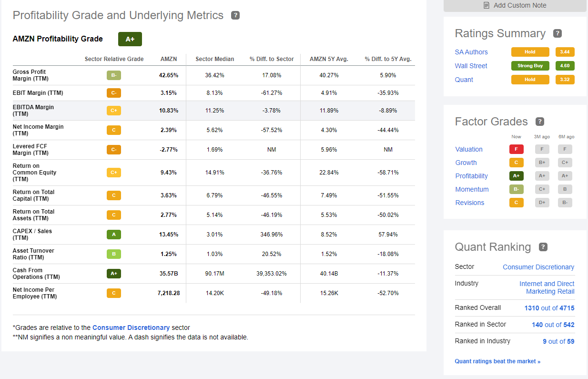Open the 140 out of 542 sector ranking

point(553,325)
